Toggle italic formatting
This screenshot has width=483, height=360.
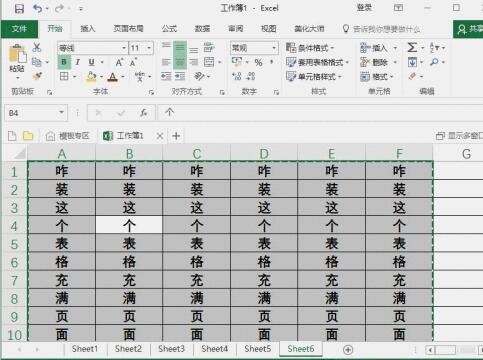[77, 62]
